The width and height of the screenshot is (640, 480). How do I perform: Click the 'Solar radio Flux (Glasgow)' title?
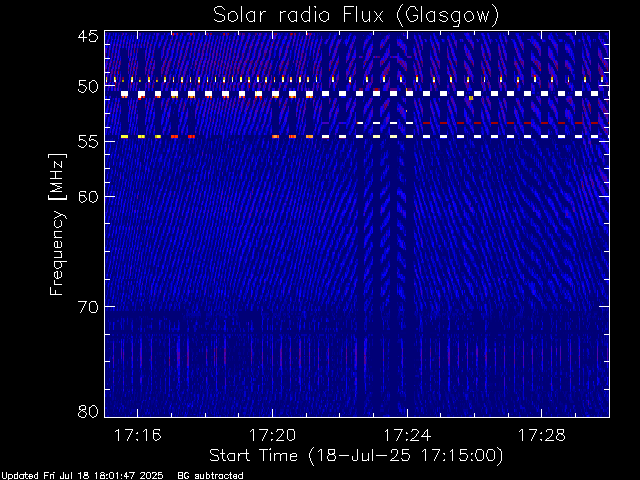click(356, 15)
